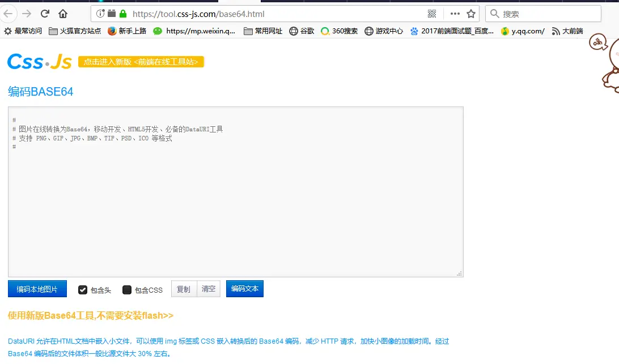Open the mp.weixin.q... WeChat bookmark
The width and height of the screenshot is (619, 364).
[194, 31]
